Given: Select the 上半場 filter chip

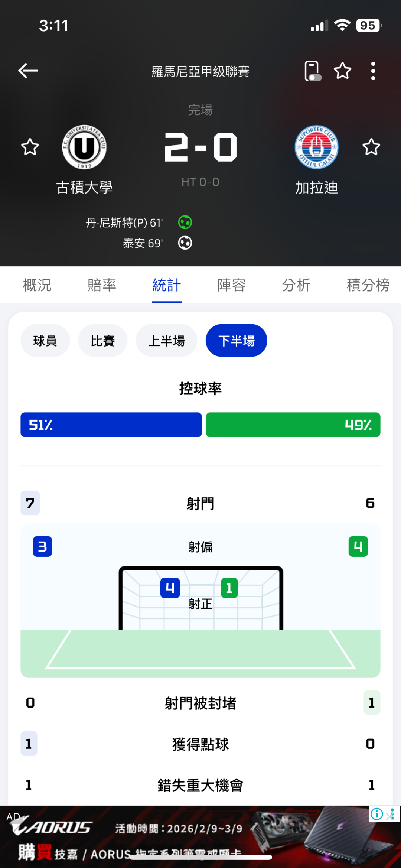Looking at the screenshot, I should (166, 341).
